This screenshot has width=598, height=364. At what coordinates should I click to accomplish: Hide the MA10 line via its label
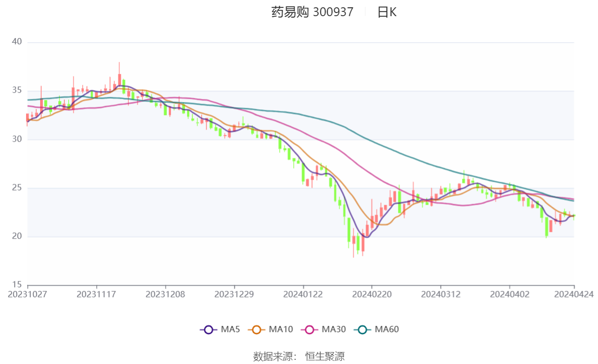pyautogui.click(x=281, y=329)
